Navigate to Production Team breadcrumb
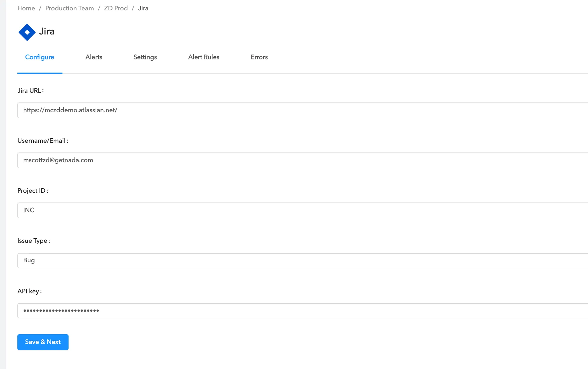Viewport: 588px width, 369px height. (x=69, y=8)
